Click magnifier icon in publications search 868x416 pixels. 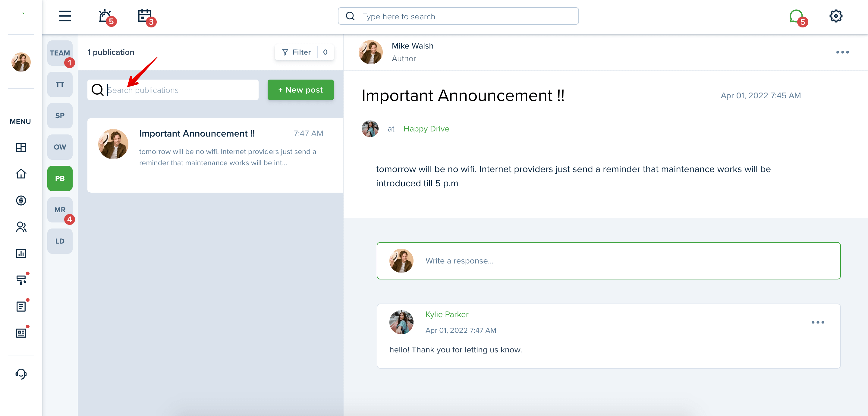point(97,90)
